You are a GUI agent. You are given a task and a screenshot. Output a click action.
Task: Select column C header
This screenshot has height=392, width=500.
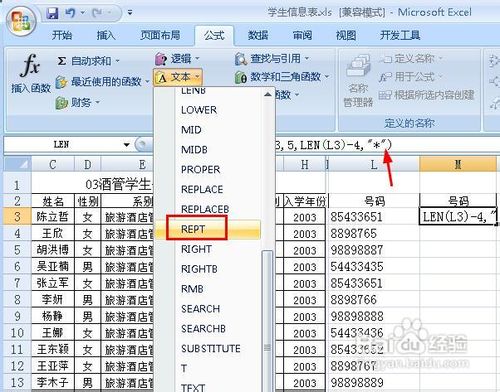coord(53,165)
